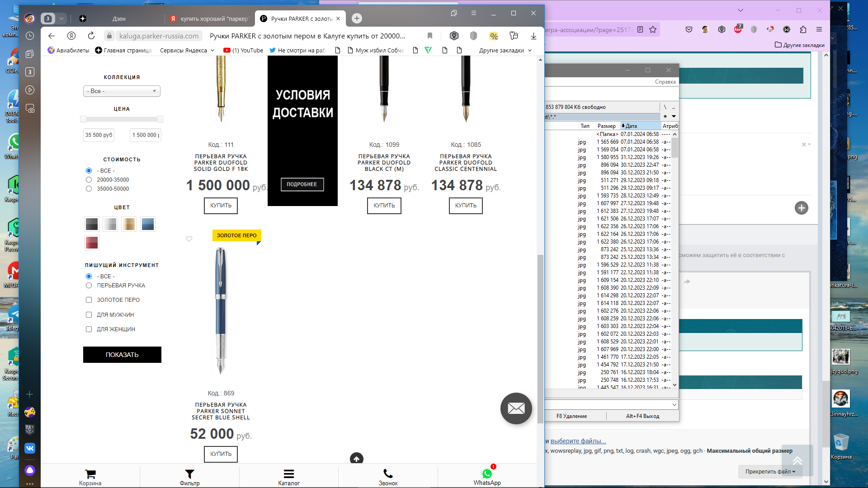Reload the Parker page
This screenshot has height=488, width=868.
tap(91, 36)
